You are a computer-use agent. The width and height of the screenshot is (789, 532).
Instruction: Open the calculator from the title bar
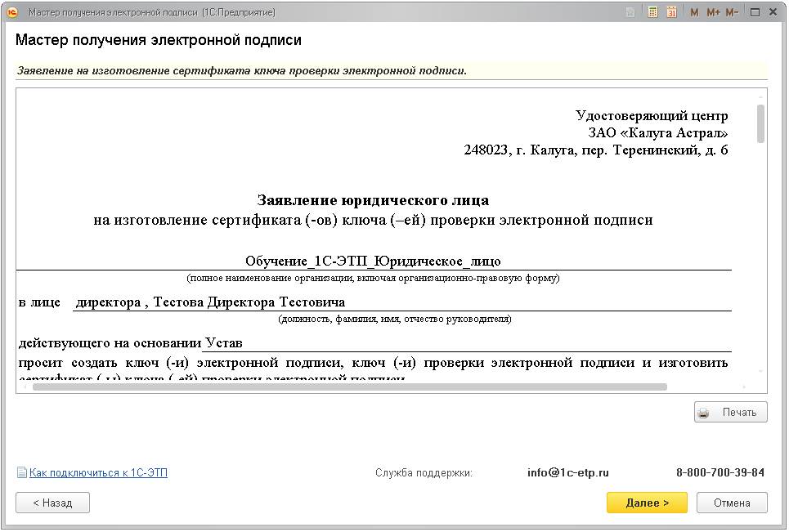click(x=652, y=12)
